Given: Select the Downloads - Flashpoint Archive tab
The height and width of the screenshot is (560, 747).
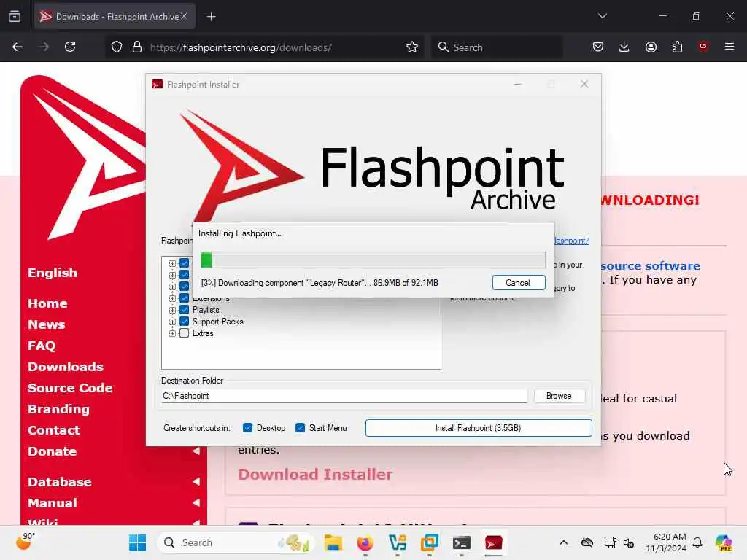Looking at the screenshot, I should (x=115, y=17).
